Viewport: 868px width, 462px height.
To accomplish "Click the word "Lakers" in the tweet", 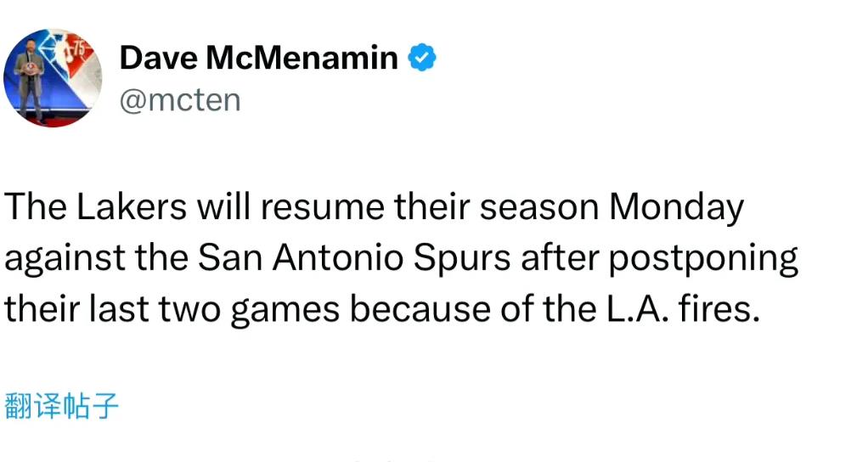I will 132,207.
